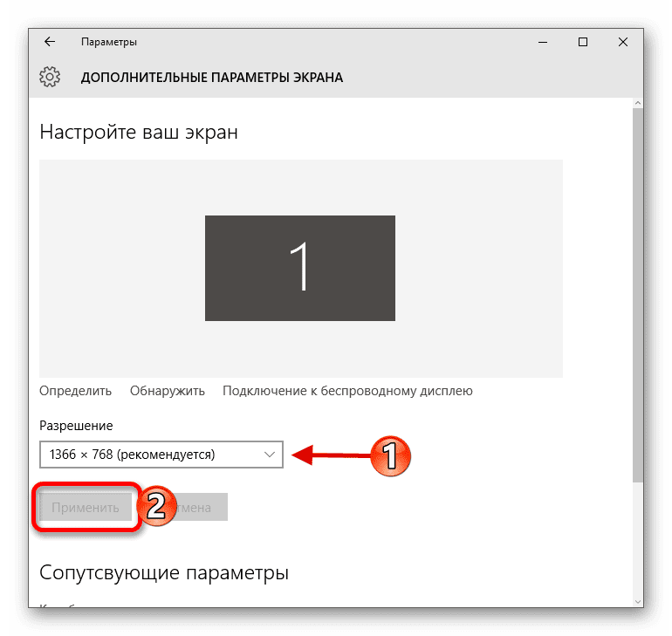The image size is (672, 636).
Task: Click the Применить button
Action: tap(86, 507)
